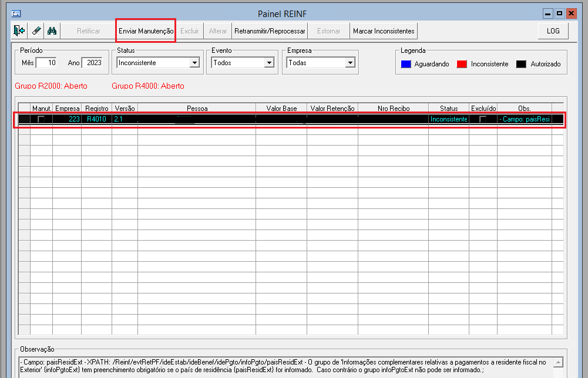
Task: Maximize the Painel REINF window
Action: point(559,14)
